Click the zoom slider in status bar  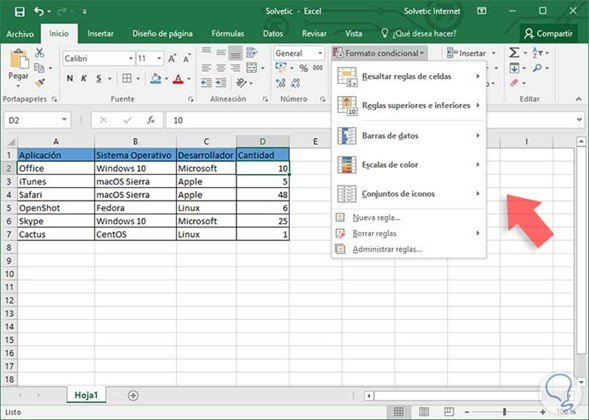[x=504, y=412]
